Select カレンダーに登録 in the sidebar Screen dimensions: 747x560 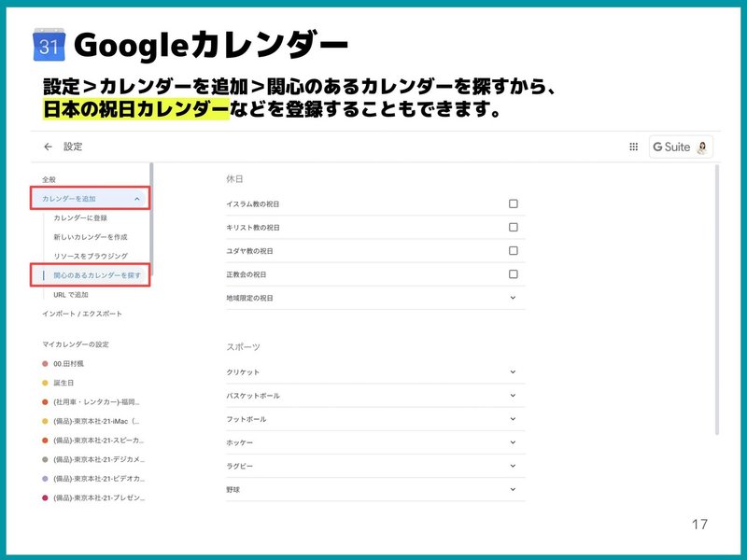[x=80, y=217]
